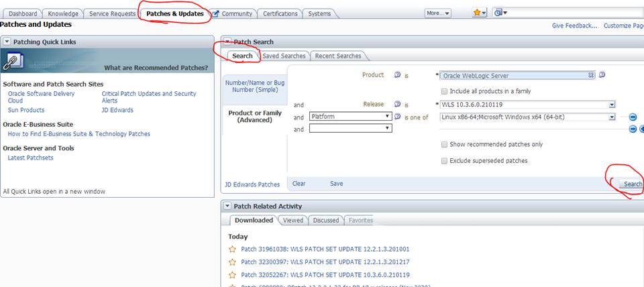
Task: Click the Community tab's external link icon
Action: coord(215,13)
